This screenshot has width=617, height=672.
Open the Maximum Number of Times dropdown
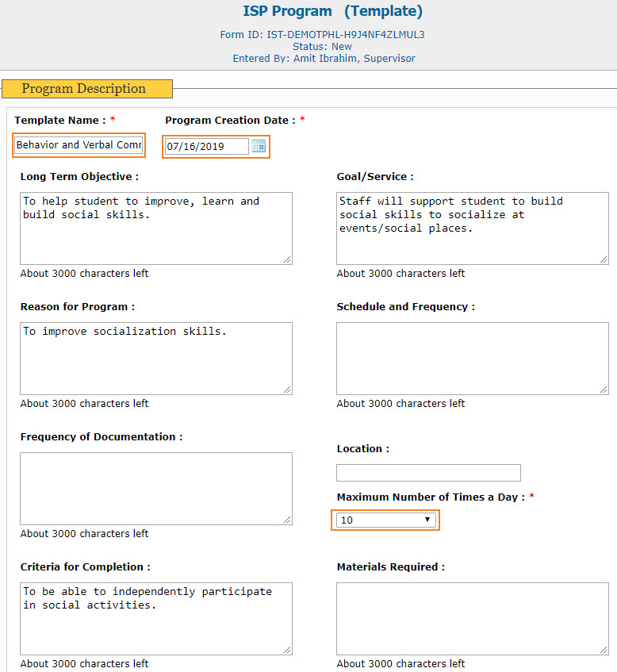tap(385, 520)
